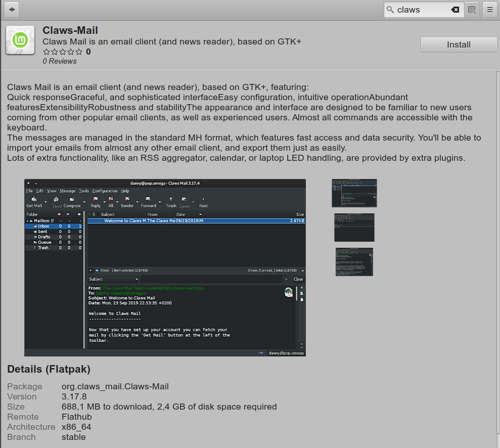Open the large Claws Mail screenshot
Viewport: 500px width, 448px height.
[165, 267]
